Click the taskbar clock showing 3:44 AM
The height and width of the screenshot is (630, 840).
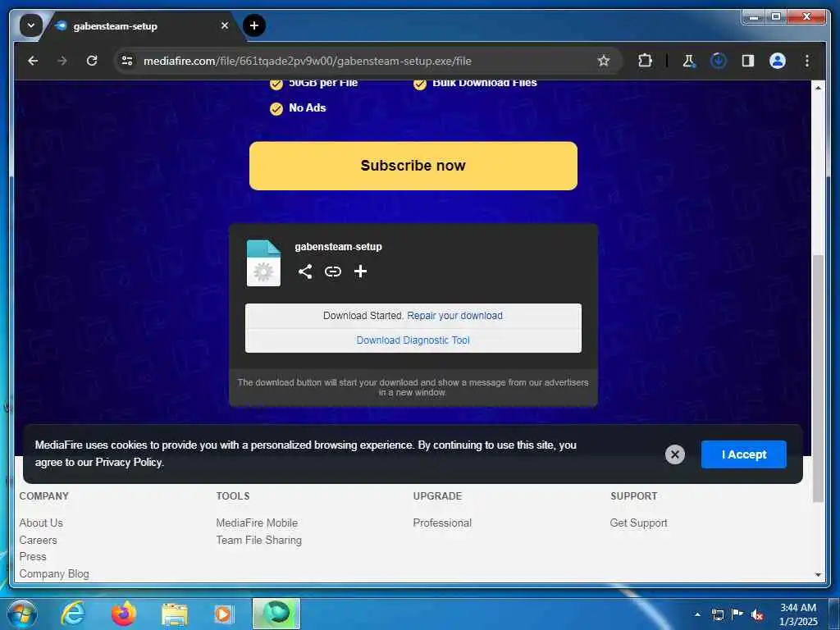tap(797, 614)
